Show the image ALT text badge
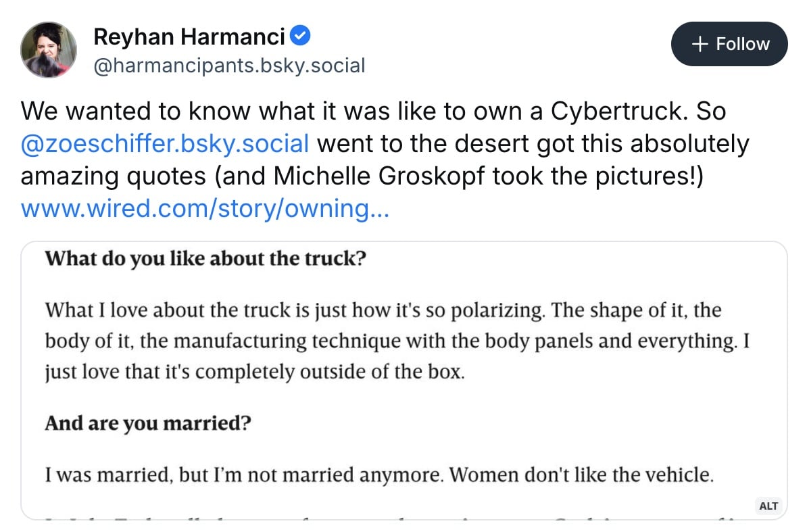The image size is (807, 532). (x=768, y=506)
